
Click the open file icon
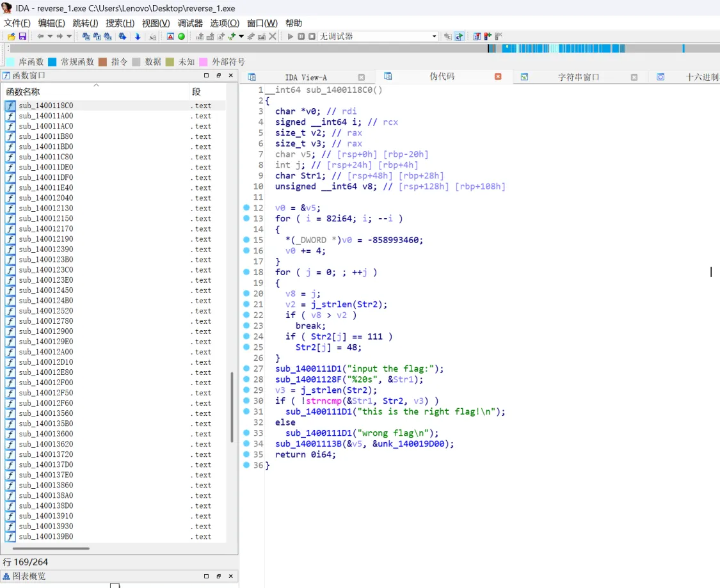(11, 36)
